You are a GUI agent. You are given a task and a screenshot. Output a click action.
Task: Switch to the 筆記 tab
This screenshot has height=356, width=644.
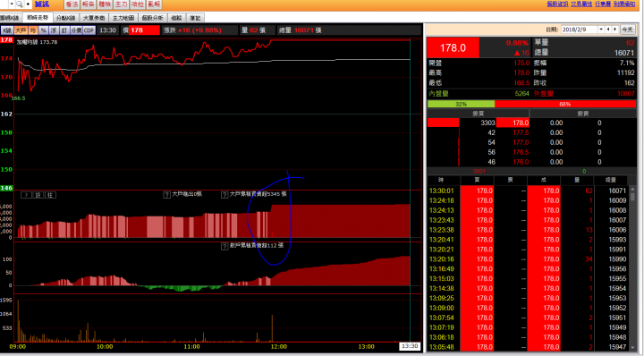tap(195, 18)
